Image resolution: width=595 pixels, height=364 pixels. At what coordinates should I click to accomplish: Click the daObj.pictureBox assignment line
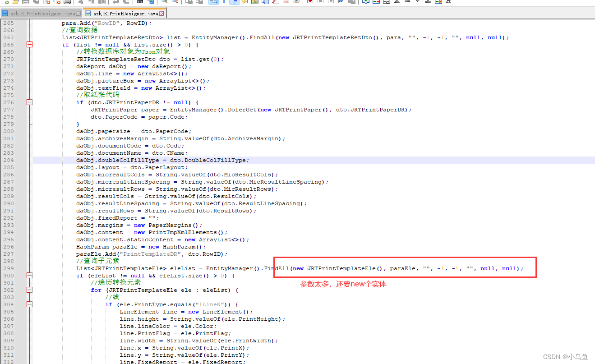tap(143, 81)
